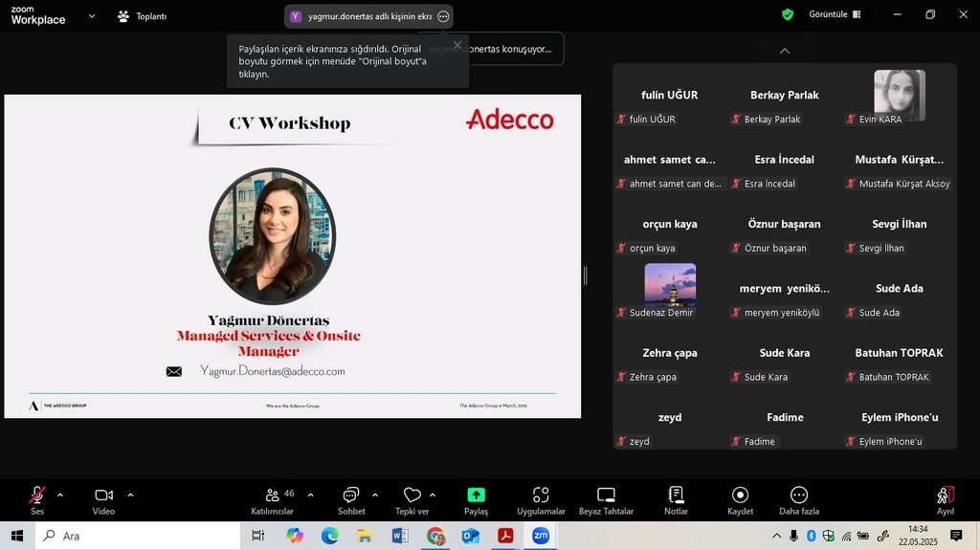The image size is (980, 550).
Task: Show hidden system tray icons
Action: (x=777, y=536)
